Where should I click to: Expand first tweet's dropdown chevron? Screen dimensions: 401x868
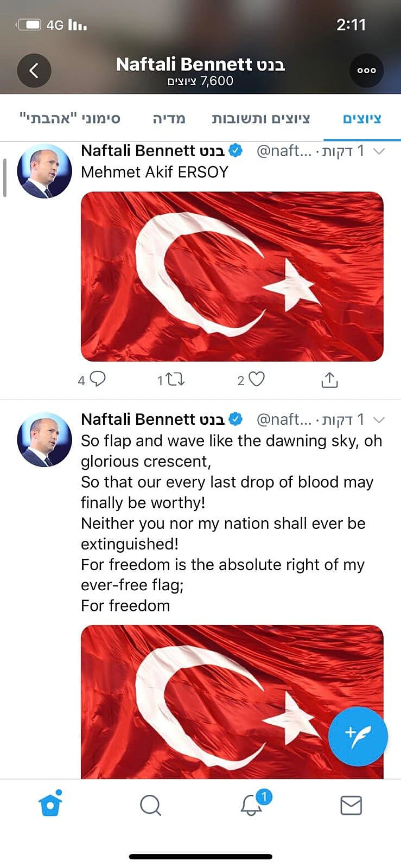click(379, 151)
